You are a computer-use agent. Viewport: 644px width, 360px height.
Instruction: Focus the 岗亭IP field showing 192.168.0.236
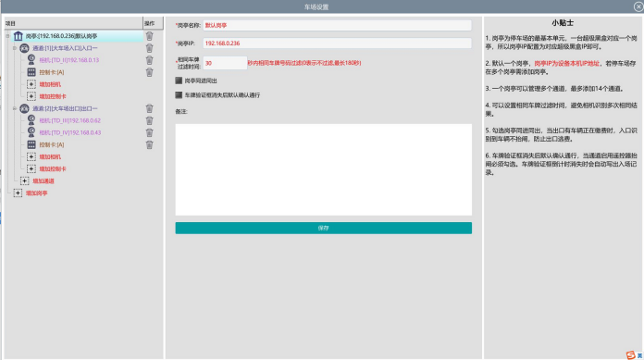[337, 43]
